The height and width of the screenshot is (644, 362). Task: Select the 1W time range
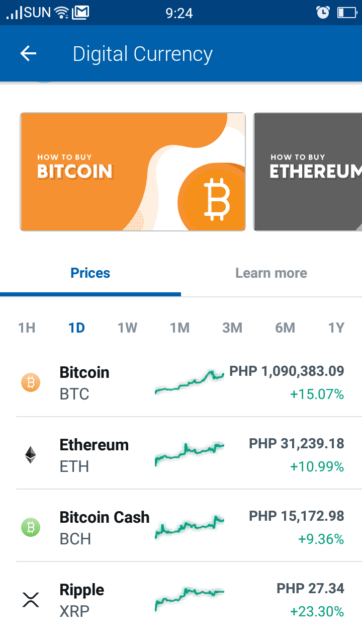tap(128, 328)
